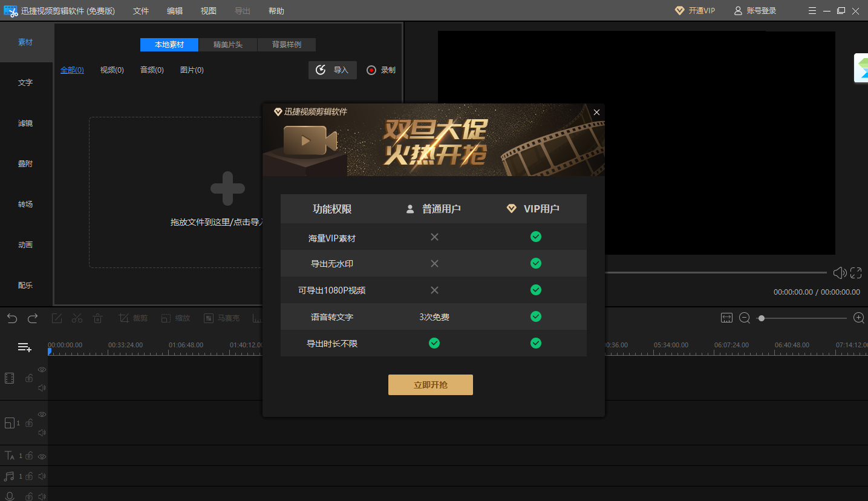Image resolution: width=868 pixels, height=501 pixels.
Task: Click the video track filmstrip icon
Action: click(x=9, y=378)
